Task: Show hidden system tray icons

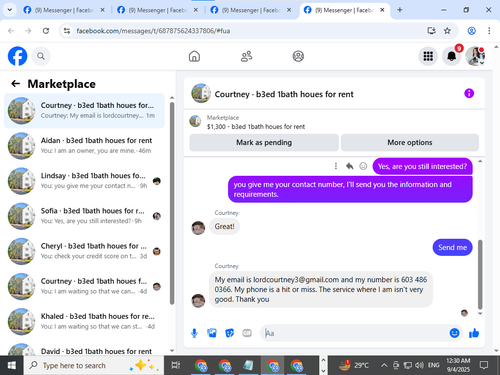Action: pyautogui.click(x=384, y=365)
